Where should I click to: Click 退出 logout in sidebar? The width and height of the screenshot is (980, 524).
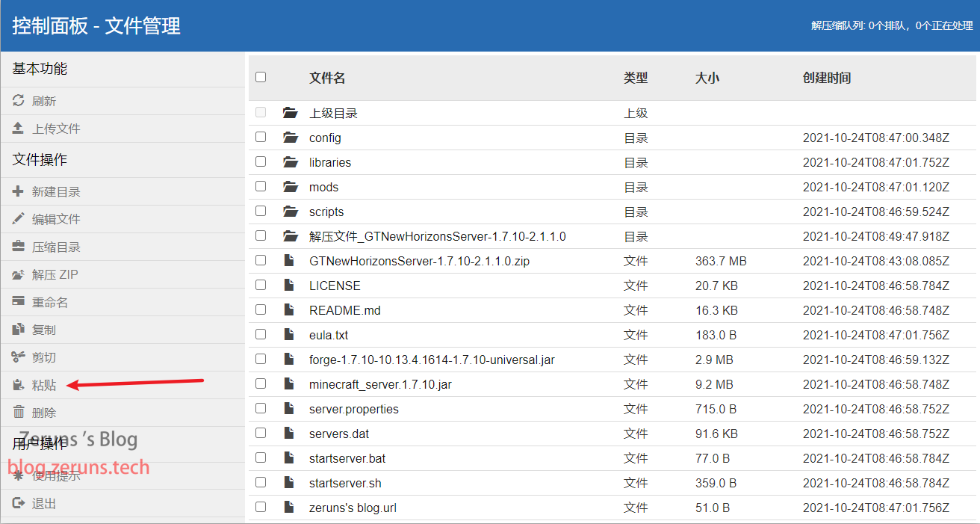43,504
